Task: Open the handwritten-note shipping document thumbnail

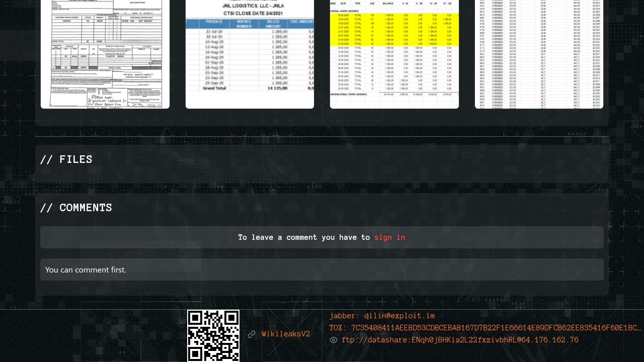Action: pos(105,54)
